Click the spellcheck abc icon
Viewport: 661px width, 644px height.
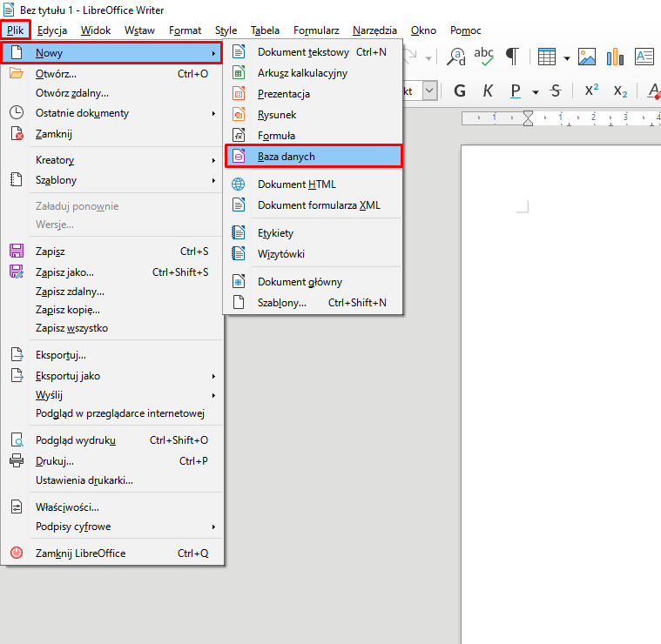pyautogui.click(x=483, y=57)
